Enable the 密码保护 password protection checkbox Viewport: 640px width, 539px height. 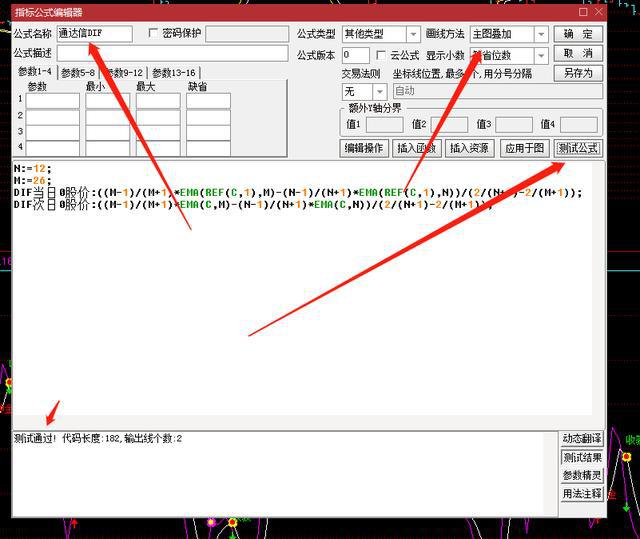[153, 34]
